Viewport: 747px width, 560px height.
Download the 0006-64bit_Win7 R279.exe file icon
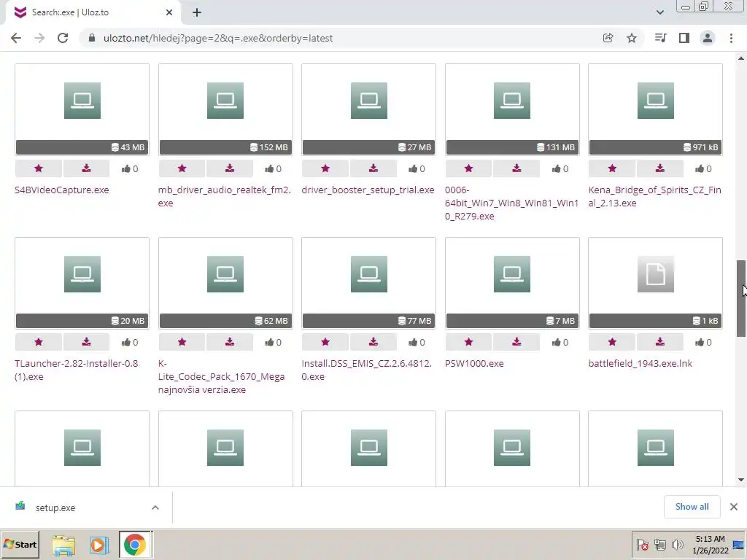(x=516, y=168)
